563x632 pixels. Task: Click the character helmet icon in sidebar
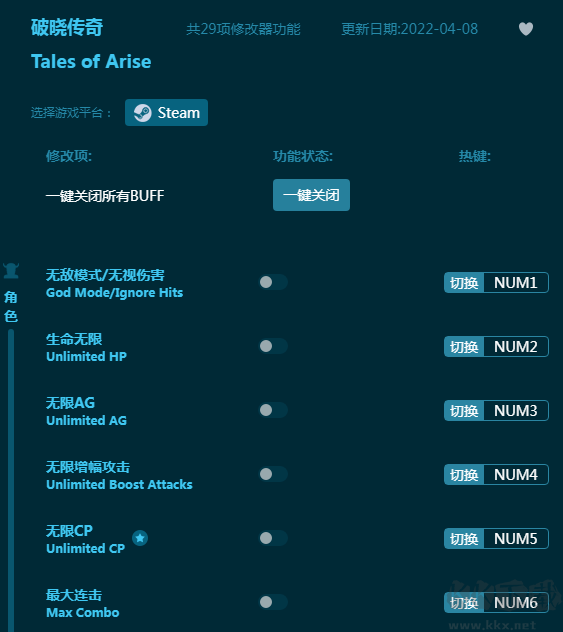pyautogui.click(x=11, y=271)
